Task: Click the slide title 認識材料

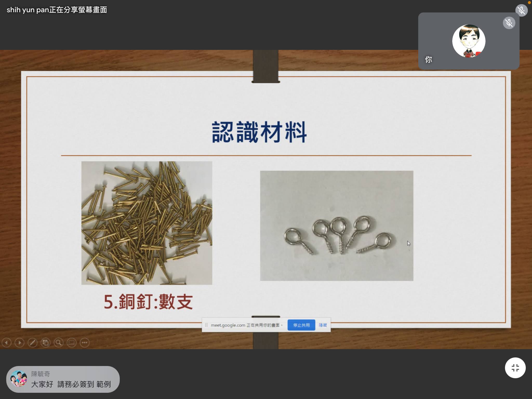Action: coord(259,132)
